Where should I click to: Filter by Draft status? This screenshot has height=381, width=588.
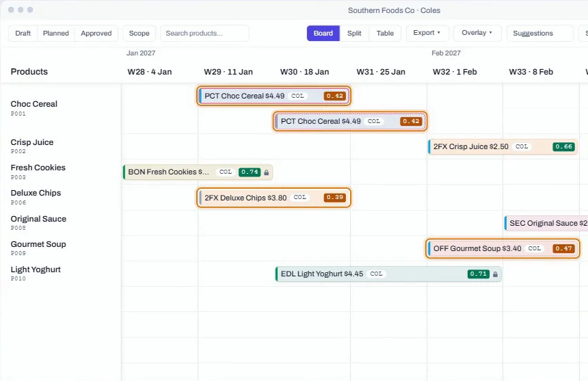coord(23,34)
